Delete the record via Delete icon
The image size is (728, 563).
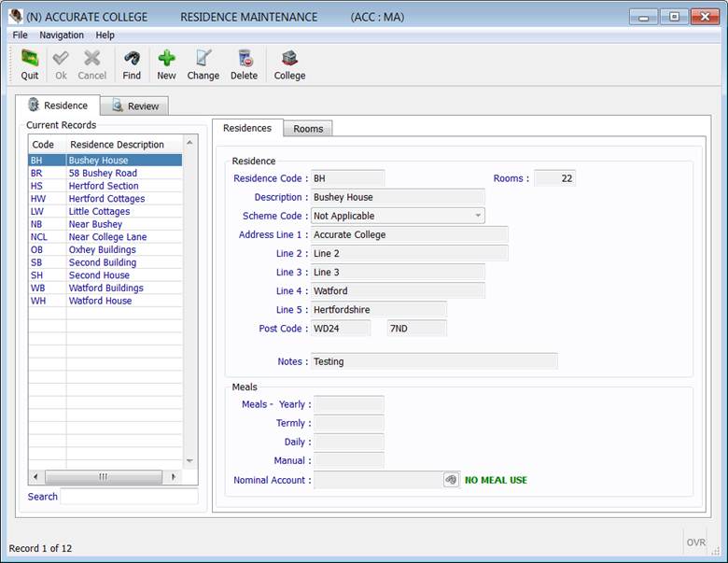click(x=244, y=64)
